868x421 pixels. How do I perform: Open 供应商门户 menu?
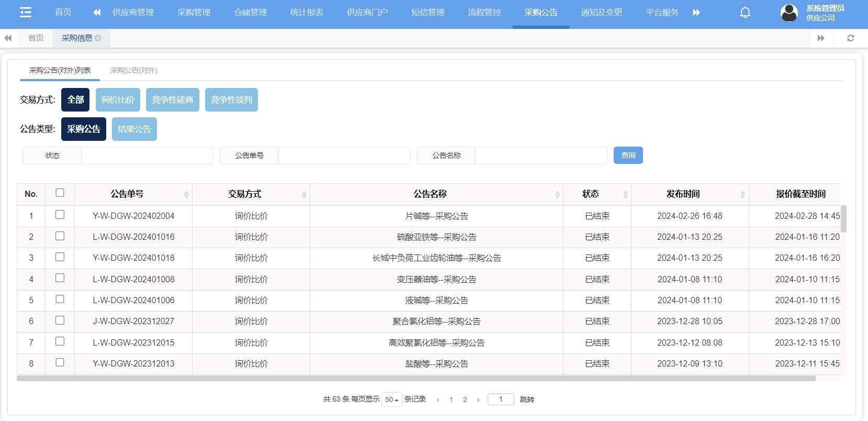367,13
